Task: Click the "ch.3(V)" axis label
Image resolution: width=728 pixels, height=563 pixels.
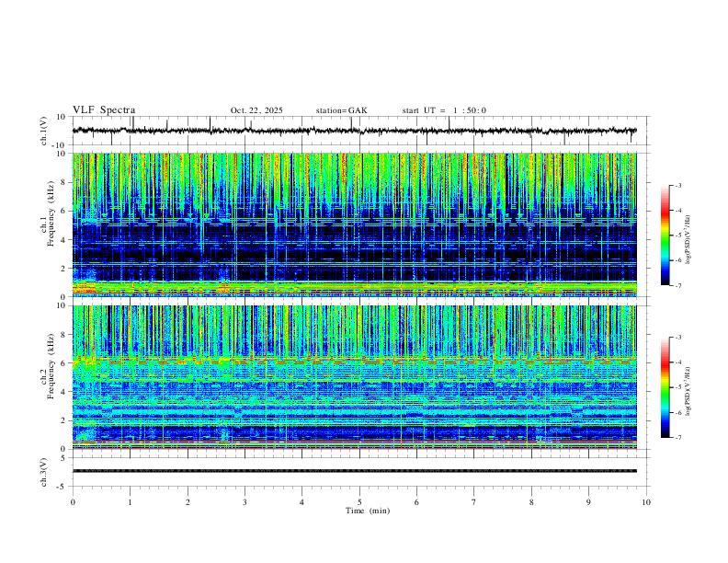Action: click(x=44, y=472)
